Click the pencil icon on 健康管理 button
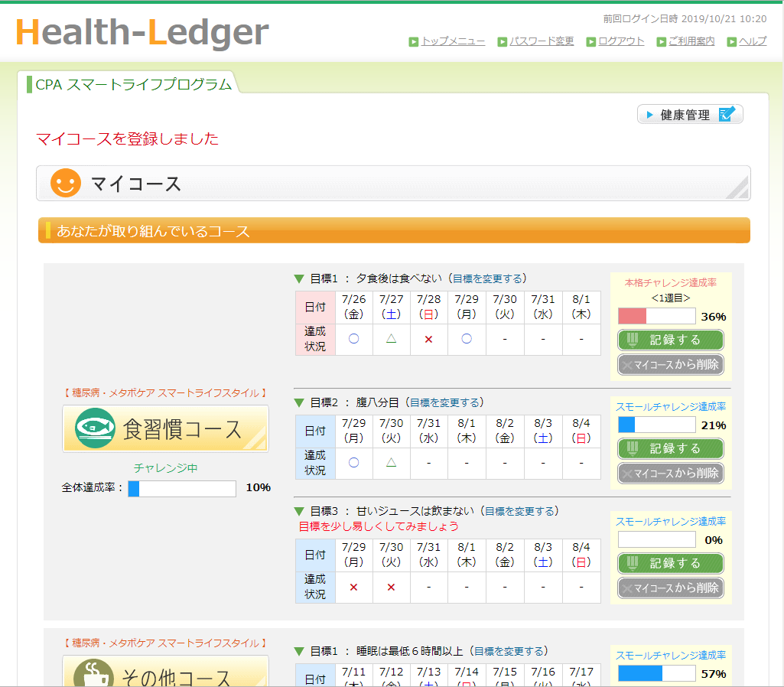Image resolution: width=784 pixels, height=687 pixels. point(727,115)
